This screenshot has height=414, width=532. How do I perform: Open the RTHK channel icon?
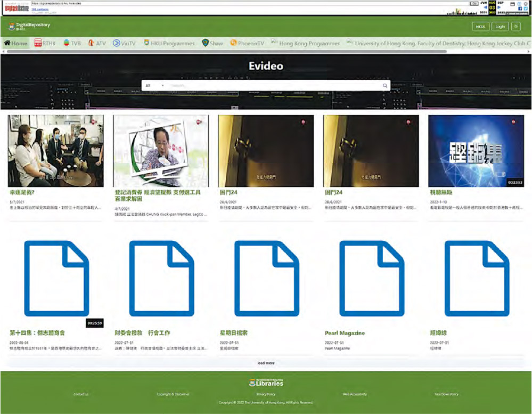38,43
